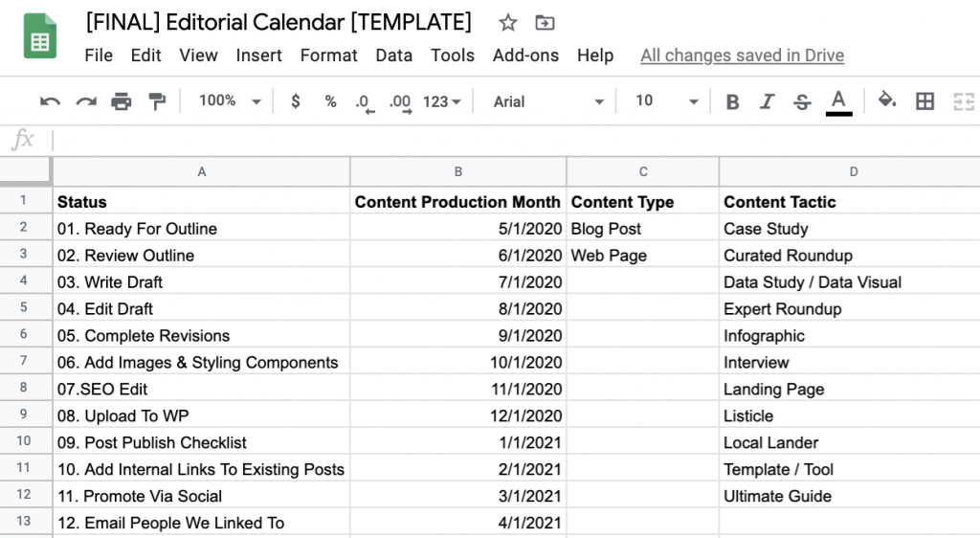Open the fill color picker

[887, 100]
